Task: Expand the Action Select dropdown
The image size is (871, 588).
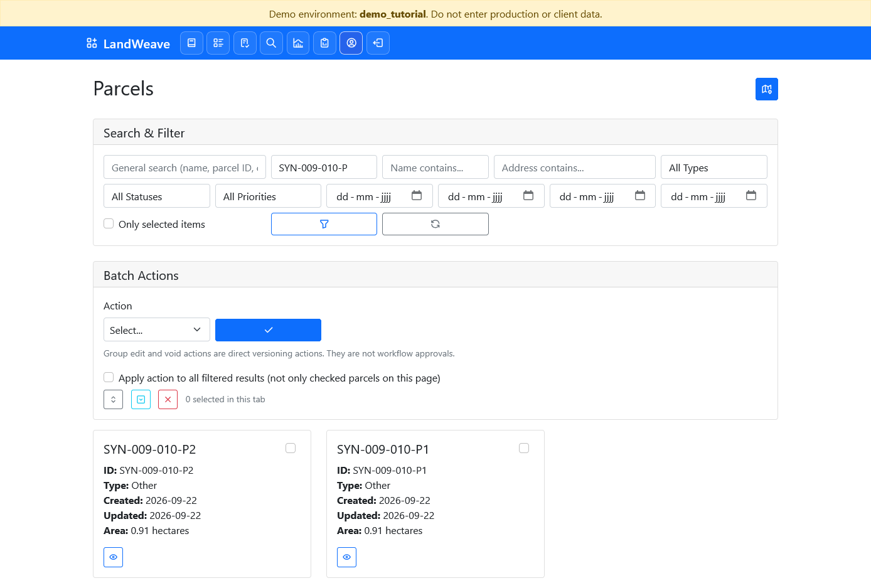Action: click(157, 330)
